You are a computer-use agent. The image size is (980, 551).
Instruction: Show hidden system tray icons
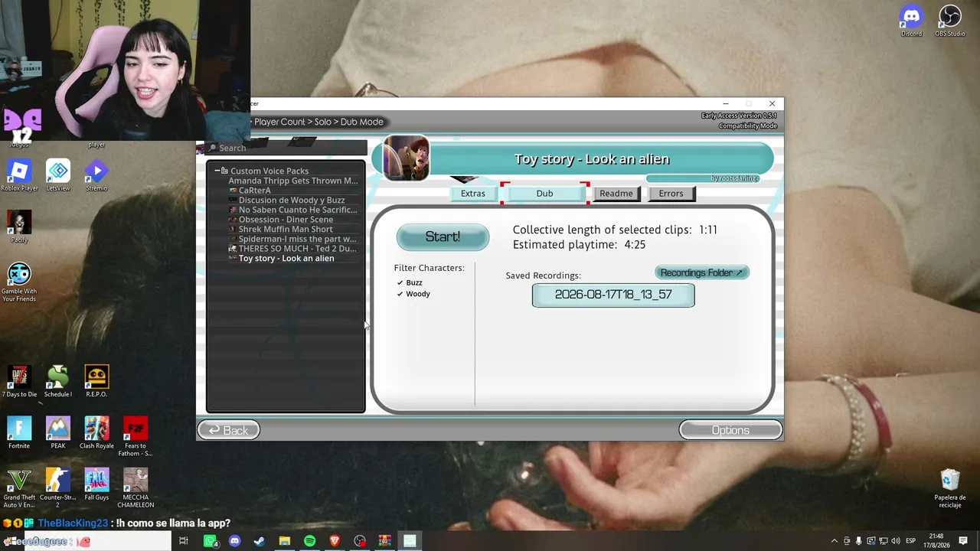835,541
